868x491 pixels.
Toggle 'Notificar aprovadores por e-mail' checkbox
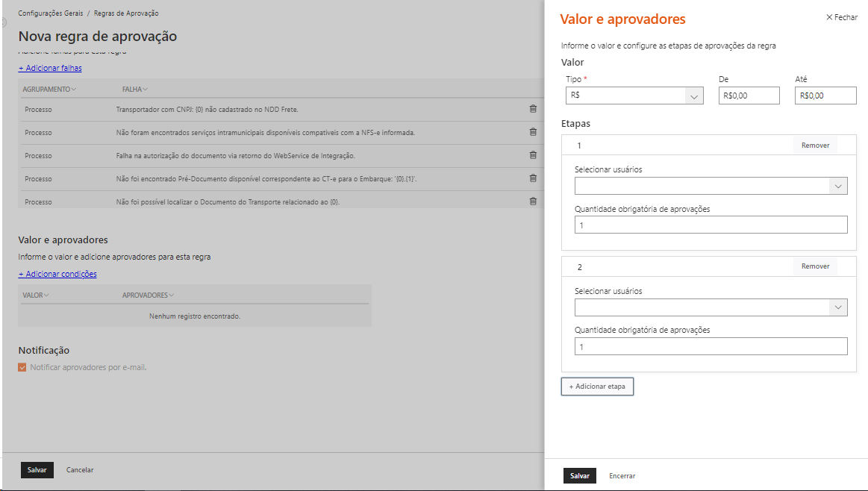[x=22, y=366]
